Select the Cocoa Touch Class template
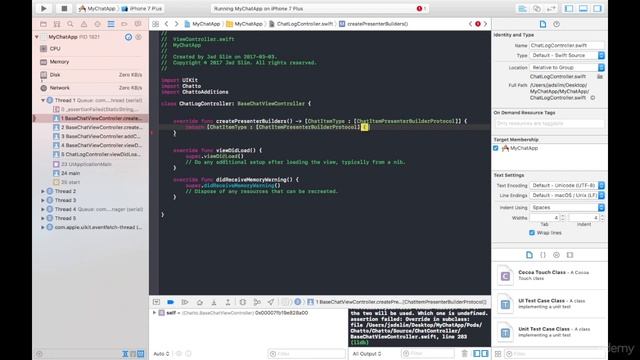 coord(550,275)
